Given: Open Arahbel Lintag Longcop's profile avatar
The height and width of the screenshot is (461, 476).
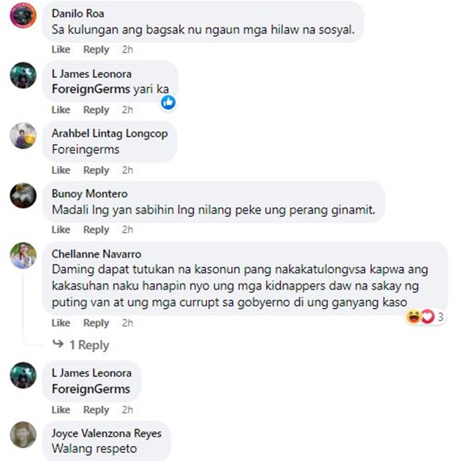Looking at the screenshot, I should [23, 136].
